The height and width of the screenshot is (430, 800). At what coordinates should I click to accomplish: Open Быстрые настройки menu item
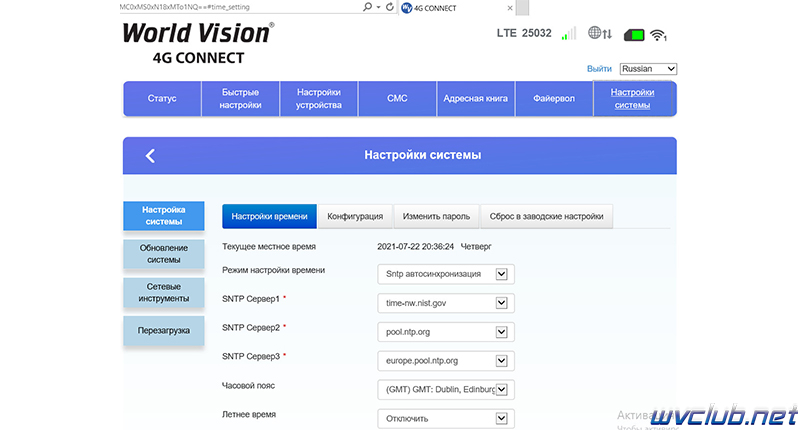pos(240,98)
